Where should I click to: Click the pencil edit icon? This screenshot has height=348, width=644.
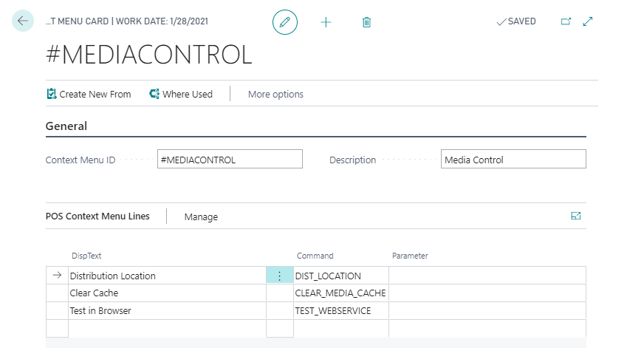pyautogui.click(x=285, y=22)
